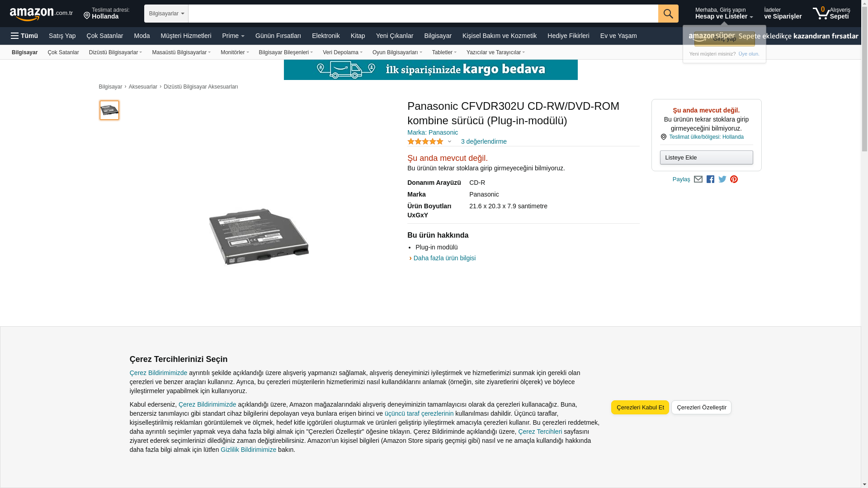Expand the star rating breakdown arrow
Image resolution: width=868 pixels, height=488 pixels.
pos(449,141)
